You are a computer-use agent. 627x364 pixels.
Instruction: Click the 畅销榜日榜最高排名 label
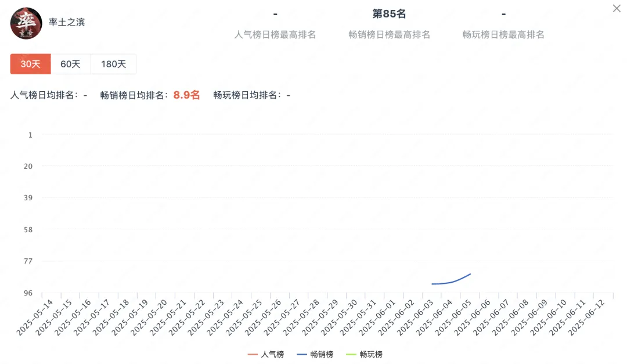[x=389, y=35]
